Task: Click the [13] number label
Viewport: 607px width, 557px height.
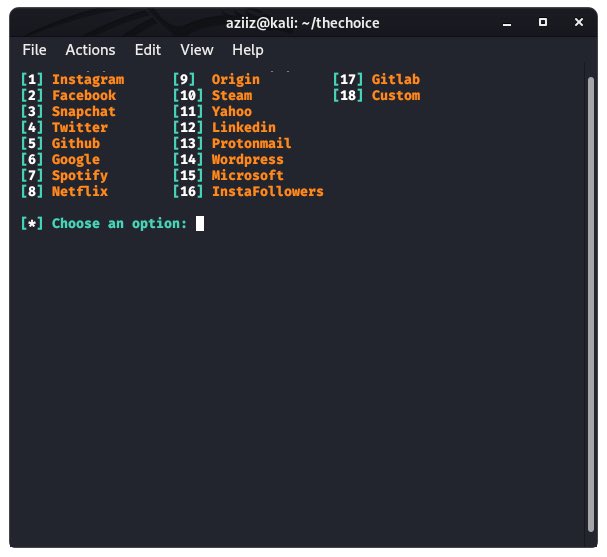Action: point(188,144)
